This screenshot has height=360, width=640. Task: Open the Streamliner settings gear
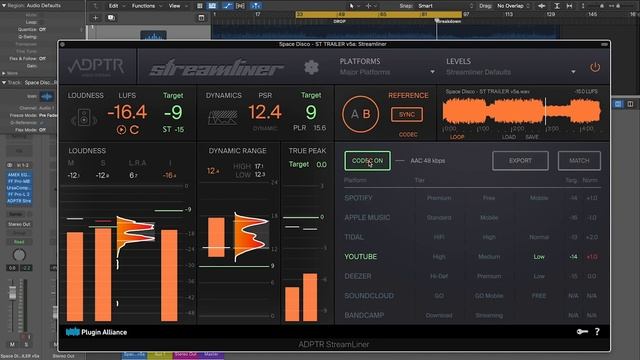pyautogui.click(x=311, y=67)
